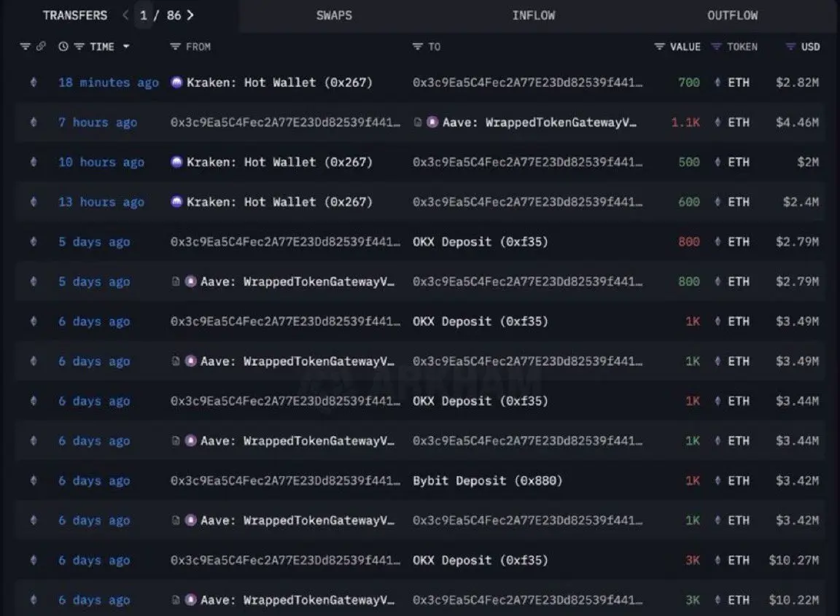The width and height of the screenshot is (840, 616).
Task: Open the VALUE column filter
Action: click(659, 47)
